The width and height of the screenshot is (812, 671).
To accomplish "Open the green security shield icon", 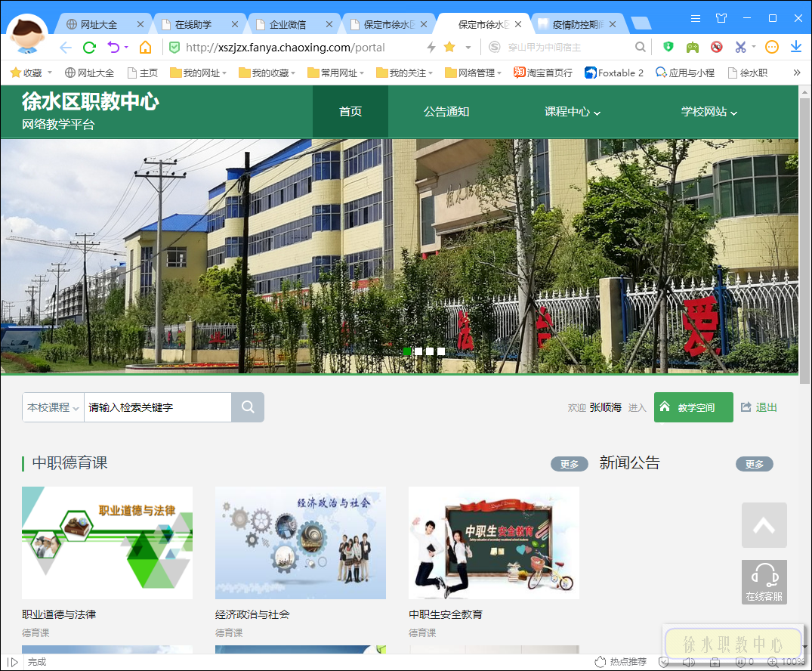I will pyautogui.click(x=667, y=46).
